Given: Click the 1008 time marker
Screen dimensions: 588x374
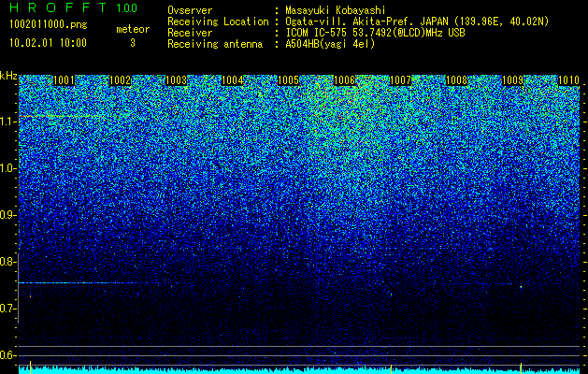Looking at the screenshot, I should [x=457, y=80].
